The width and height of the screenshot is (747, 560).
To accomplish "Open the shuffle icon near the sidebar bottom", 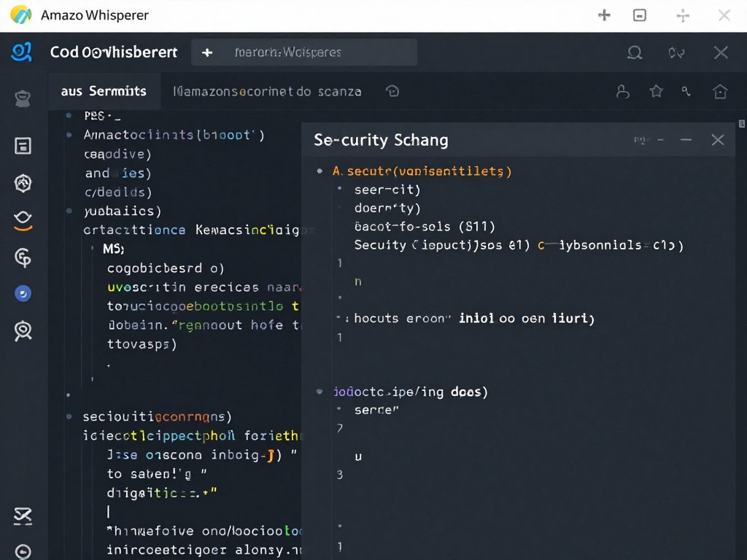I will coord(22,516).
